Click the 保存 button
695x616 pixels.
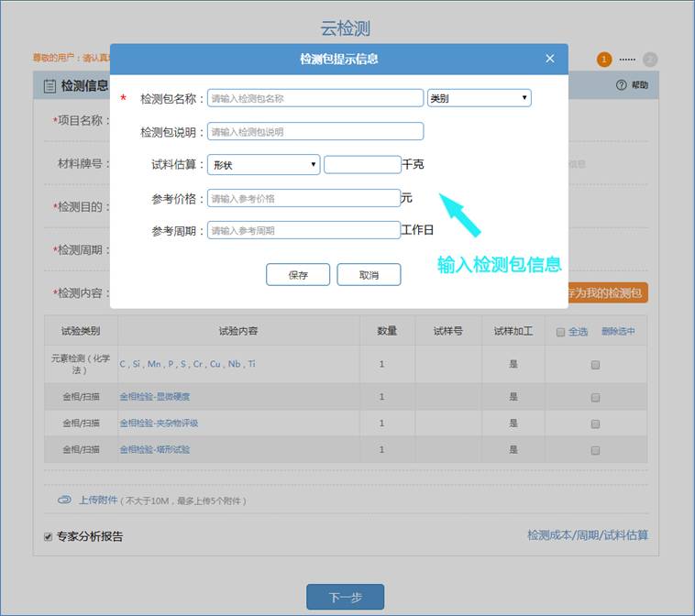(298, 275)
